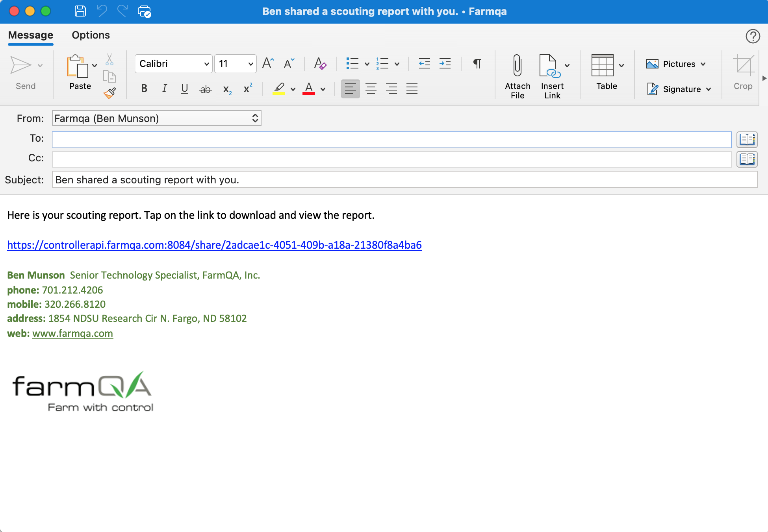Viewport: 768px width, 532px height.
Task: Open Send options dropdown arrow
Action: [40, 65]
